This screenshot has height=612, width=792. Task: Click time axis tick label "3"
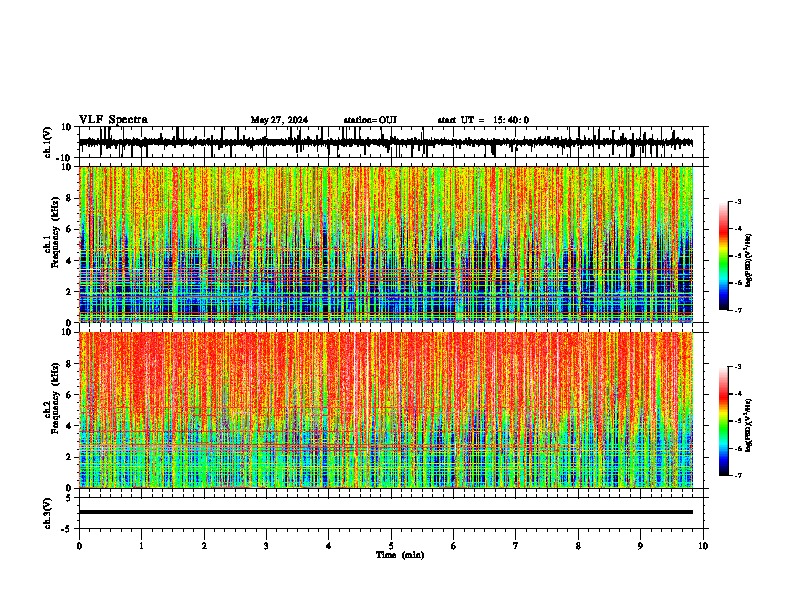[266, 546]
